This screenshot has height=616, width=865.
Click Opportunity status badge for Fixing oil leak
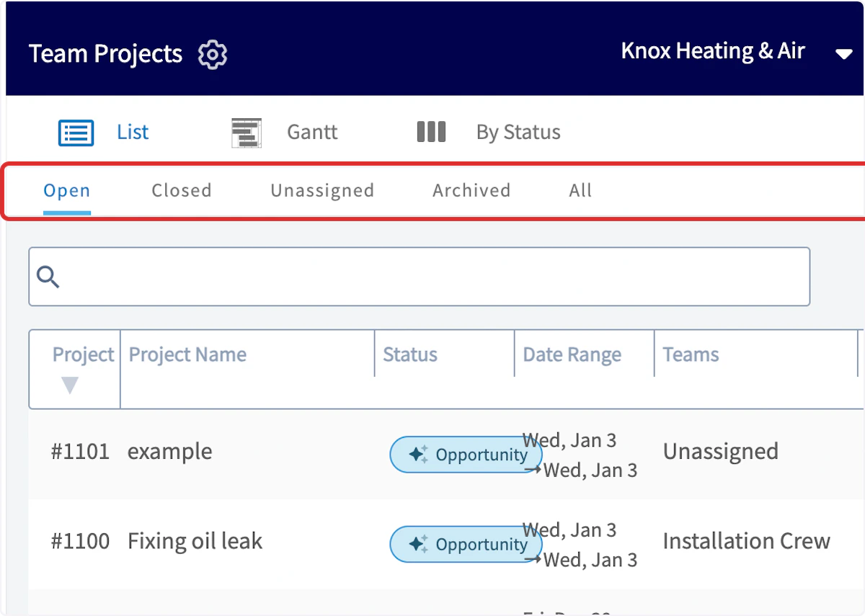466,544
